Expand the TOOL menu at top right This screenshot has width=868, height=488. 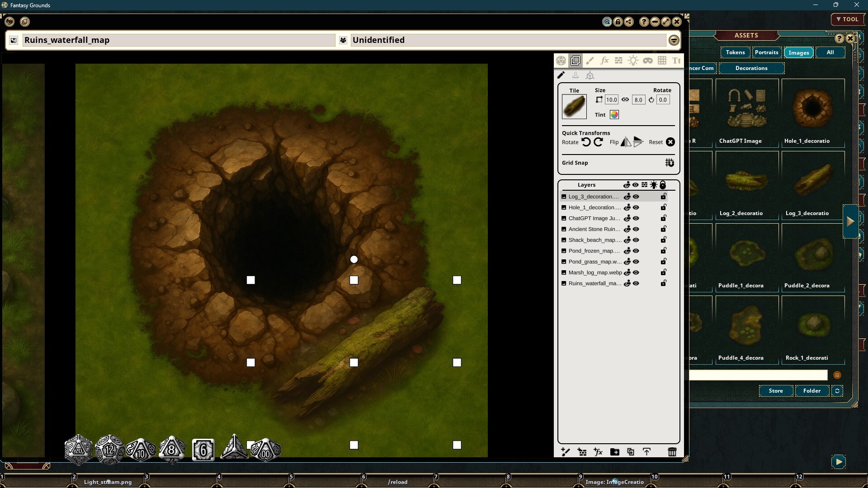pos(848,19)
